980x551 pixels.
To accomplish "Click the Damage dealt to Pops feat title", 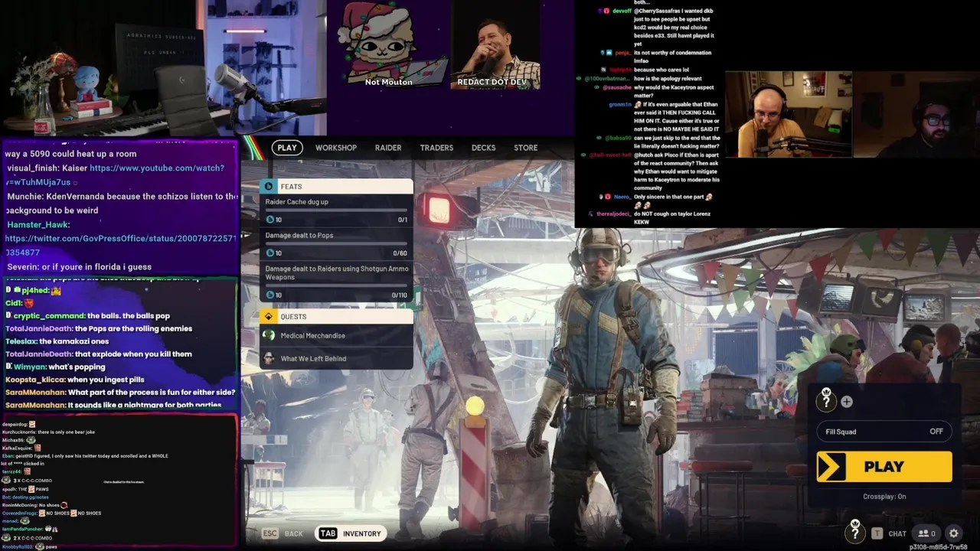I will point(299,236).
